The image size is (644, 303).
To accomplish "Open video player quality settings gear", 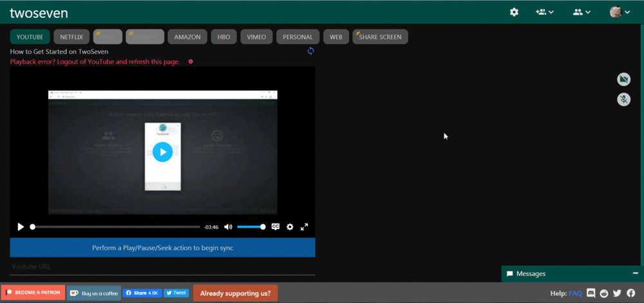I will coord(290,226).
